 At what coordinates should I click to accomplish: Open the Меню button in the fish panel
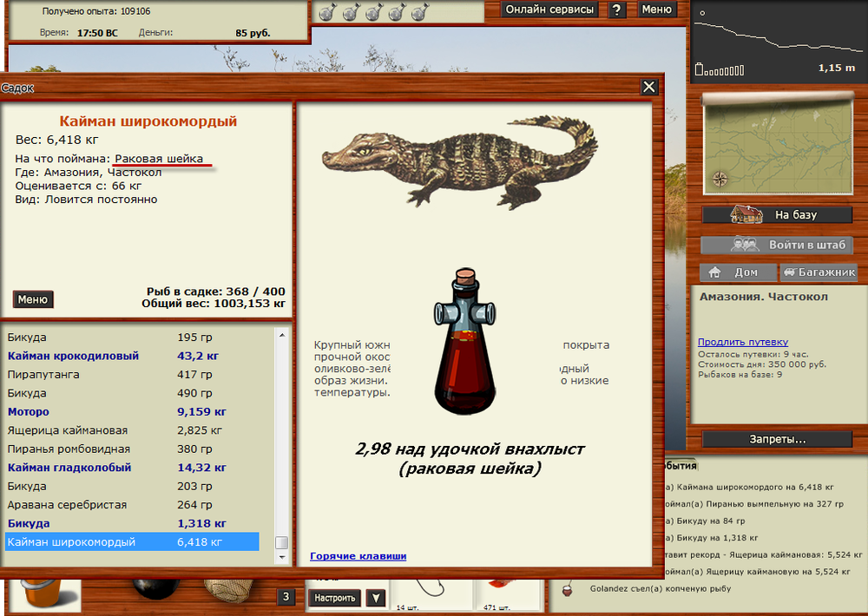click(33, 299)
